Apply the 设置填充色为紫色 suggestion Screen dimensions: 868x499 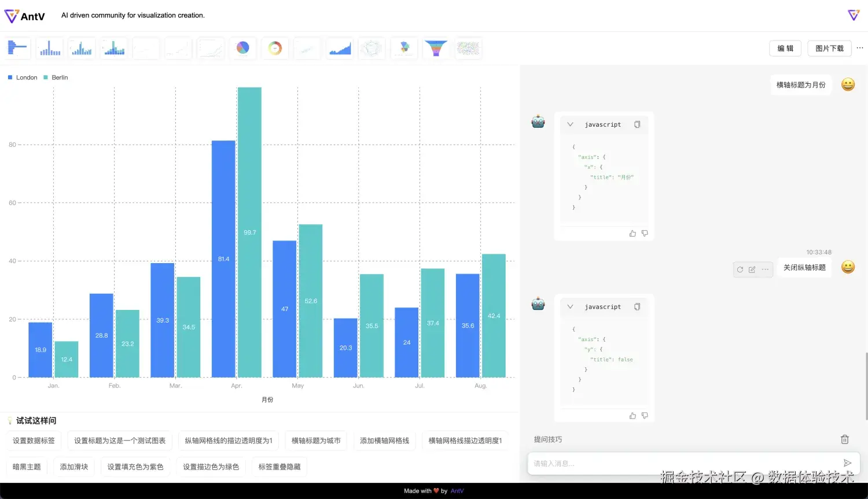pyautogui.click(x=135, y=467)
